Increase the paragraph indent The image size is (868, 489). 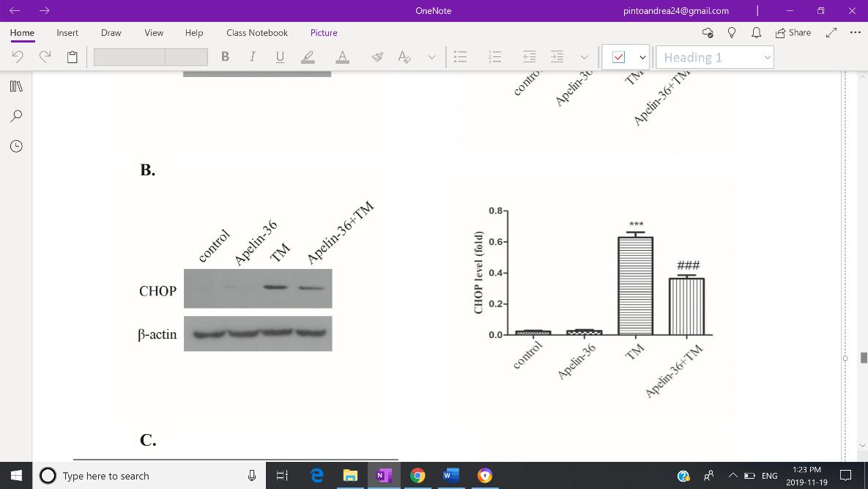point(557,56)
